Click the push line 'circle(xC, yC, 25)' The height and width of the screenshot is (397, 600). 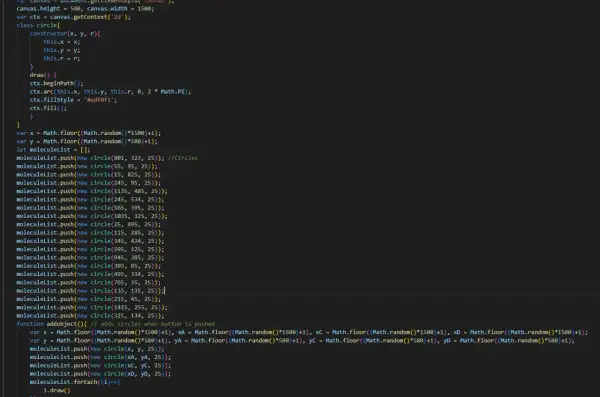point(100,366)
